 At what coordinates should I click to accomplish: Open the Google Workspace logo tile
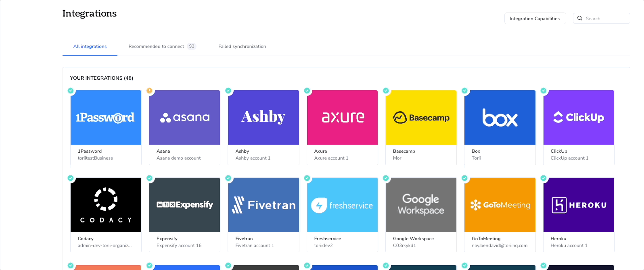tap(421, 205)
